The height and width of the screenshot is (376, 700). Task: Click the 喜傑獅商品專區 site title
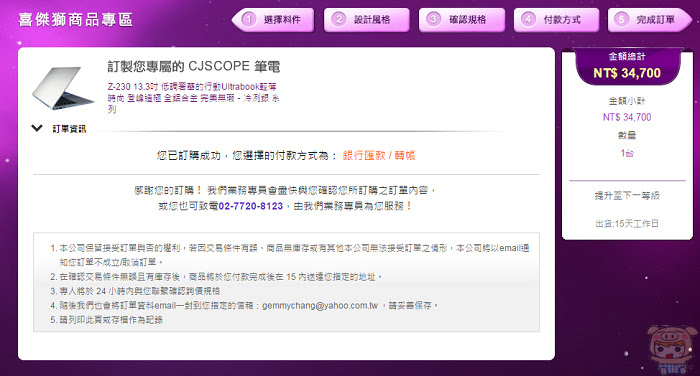(75, 20)
